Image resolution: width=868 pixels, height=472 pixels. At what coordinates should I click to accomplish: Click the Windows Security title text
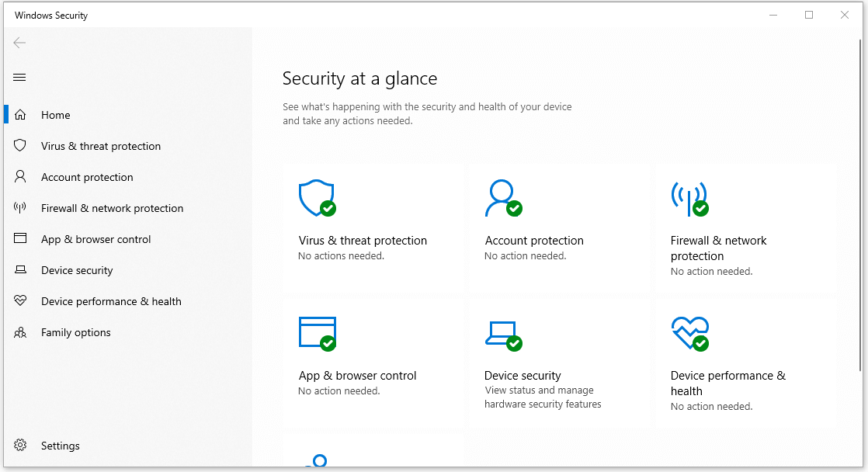coord(51,16)
